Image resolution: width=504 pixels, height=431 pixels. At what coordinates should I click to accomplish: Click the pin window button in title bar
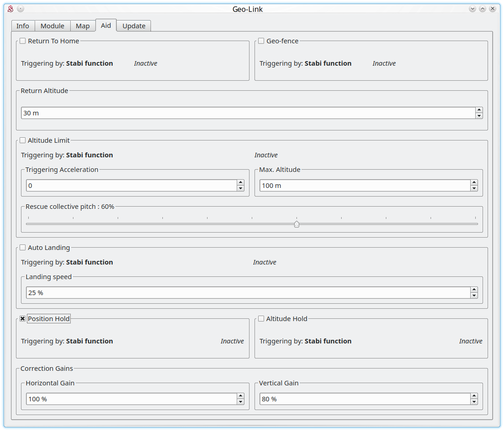coord(21,9)
